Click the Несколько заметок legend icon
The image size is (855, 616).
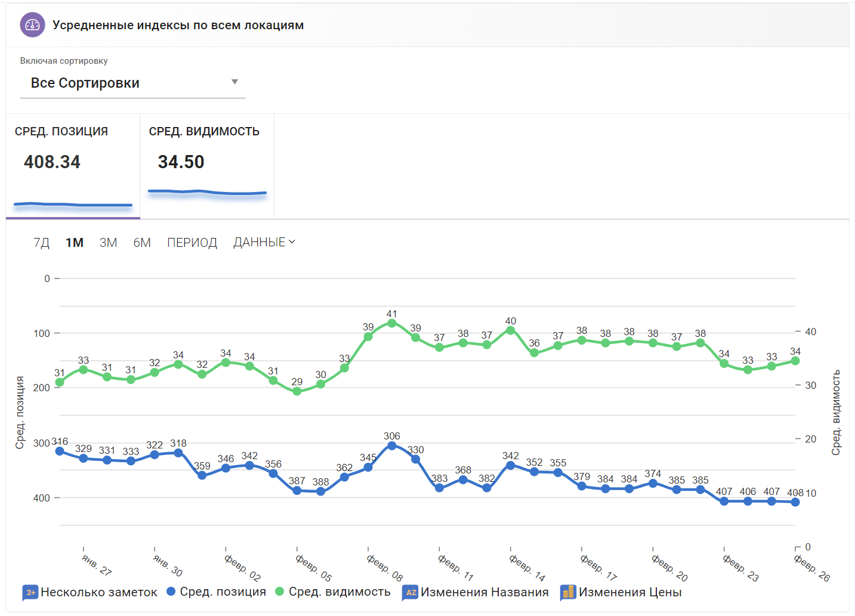tap(30, 592)
